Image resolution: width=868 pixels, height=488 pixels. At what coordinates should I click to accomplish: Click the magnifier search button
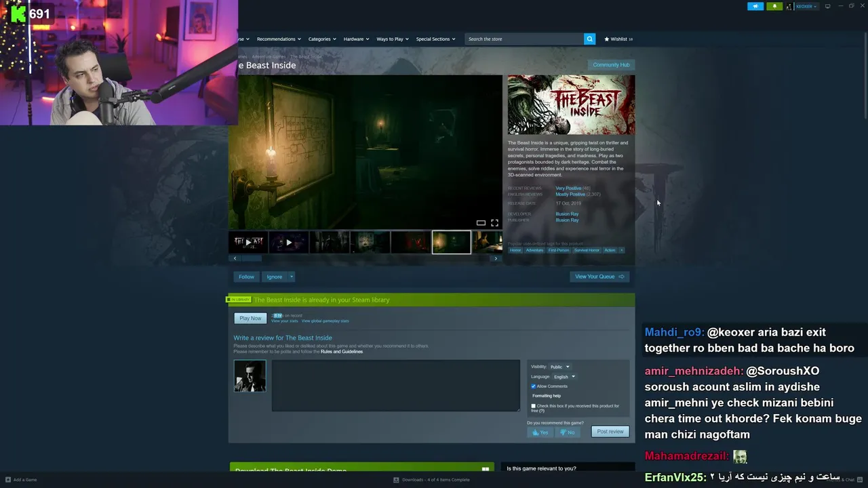click(589, 39)
